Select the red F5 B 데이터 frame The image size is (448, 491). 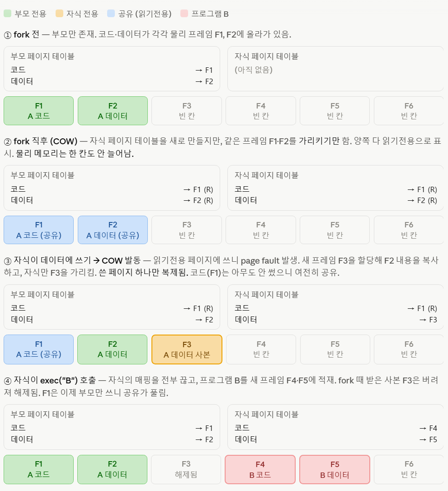tap(335, 469)
